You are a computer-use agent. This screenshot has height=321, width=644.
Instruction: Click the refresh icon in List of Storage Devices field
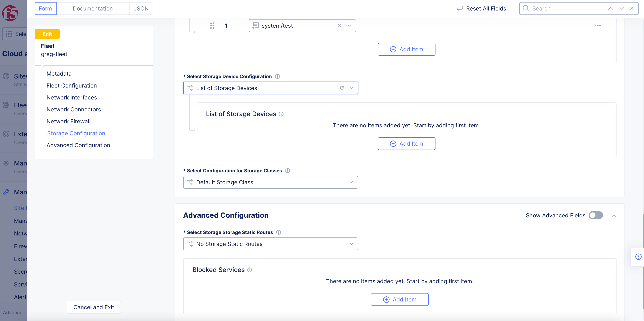[342, 88]
